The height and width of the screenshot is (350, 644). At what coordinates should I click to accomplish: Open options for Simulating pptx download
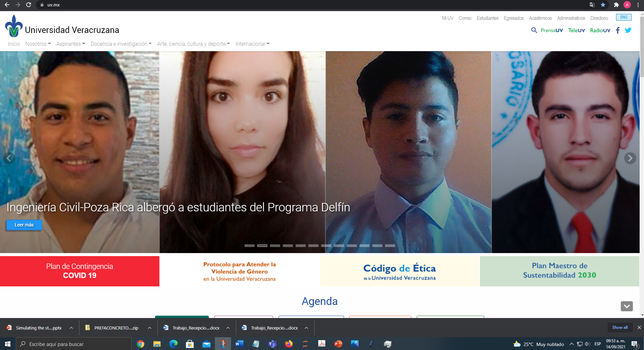point(71,328)
